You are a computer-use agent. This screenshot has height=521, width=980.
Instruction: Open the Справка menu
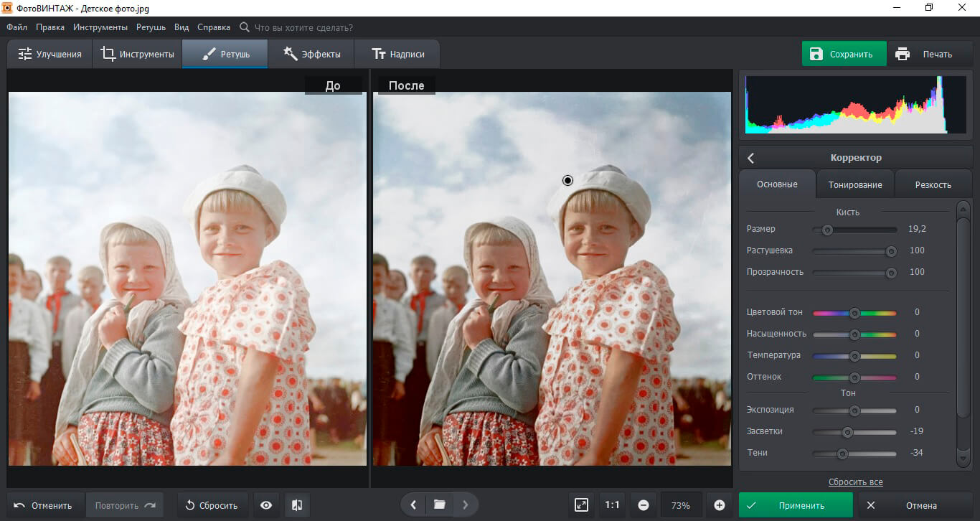coord(214,27)
